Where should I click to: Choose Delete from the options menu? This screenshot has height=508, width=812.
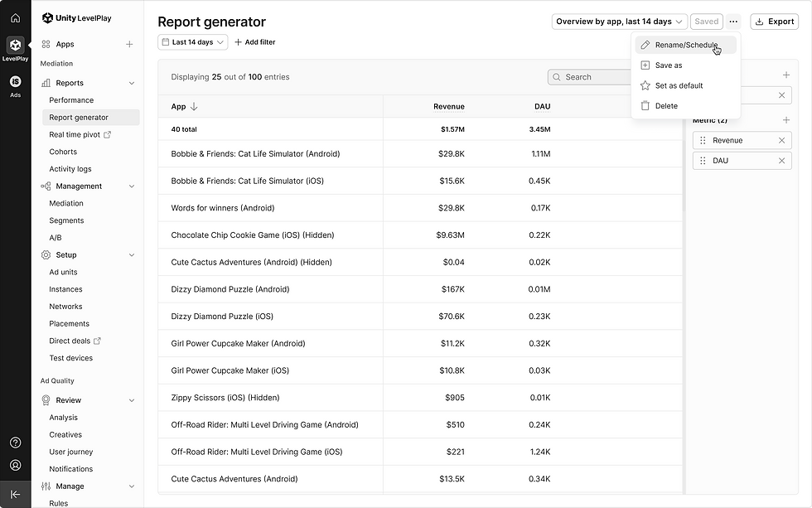686,105
